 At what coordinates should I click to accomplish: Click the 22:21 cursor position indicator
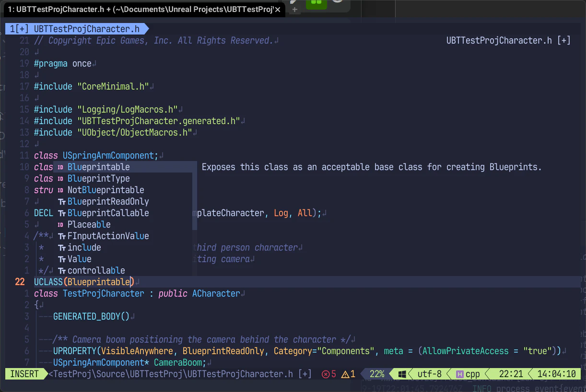coord(511,374)
